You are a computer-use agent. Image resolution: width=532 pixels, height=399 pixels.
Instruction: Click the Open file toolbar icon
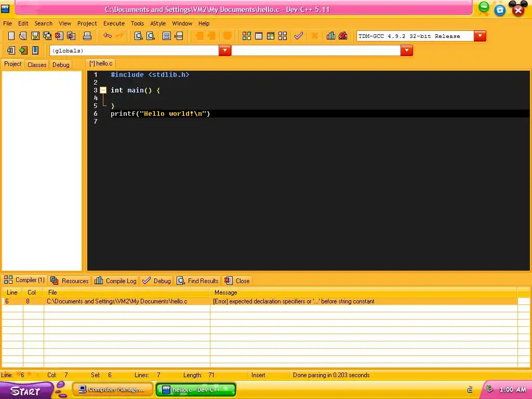click(23, 36)
